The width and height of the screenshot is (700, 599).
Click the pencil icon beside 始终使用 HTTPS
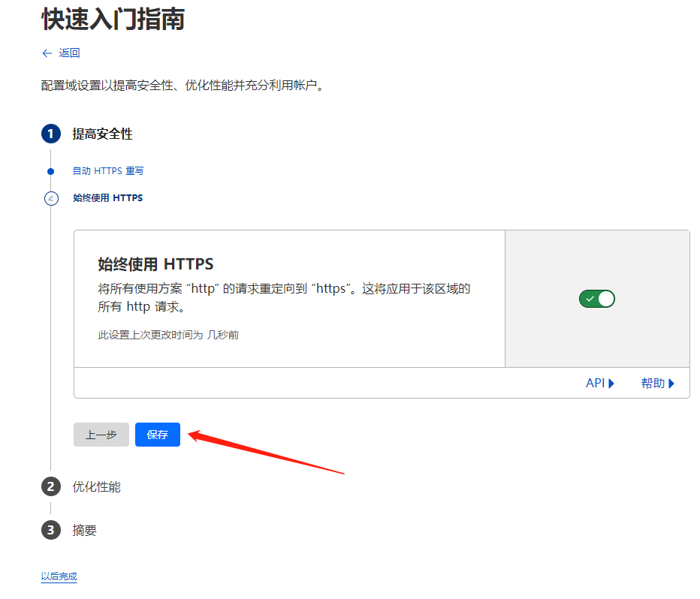click(x=51, y=198)
